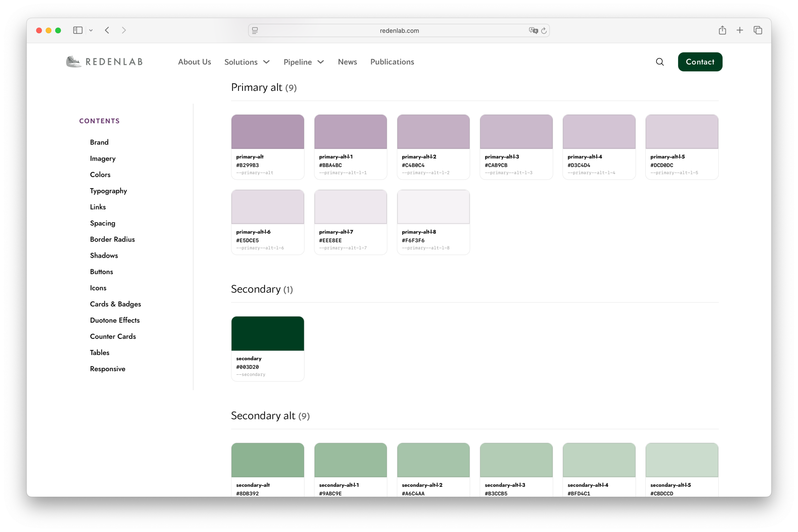Go back with the browser arrow

pyautogui.click(x=107, y=30)
